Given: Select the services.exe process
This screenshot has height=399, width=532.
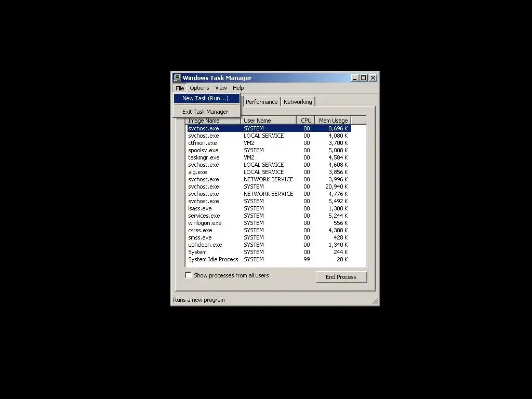Looking at the screenshot, I should click(269, 216).
